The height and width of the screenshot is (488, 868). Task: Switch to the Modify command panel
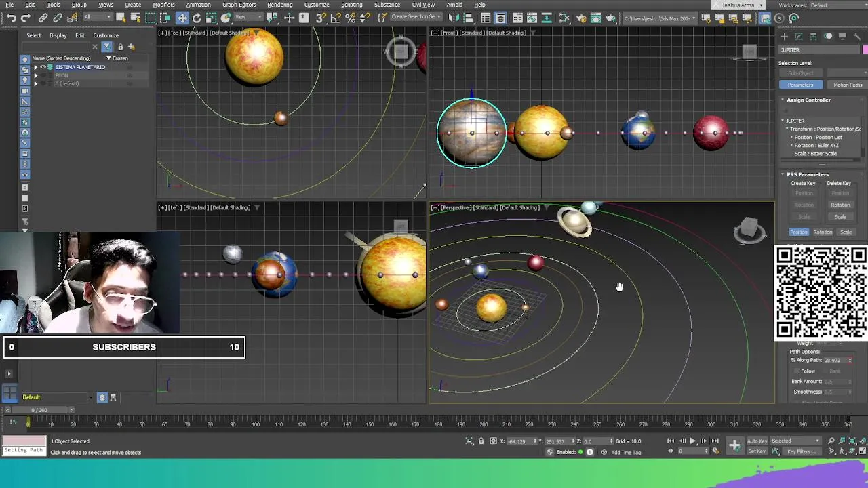point(799,36)
